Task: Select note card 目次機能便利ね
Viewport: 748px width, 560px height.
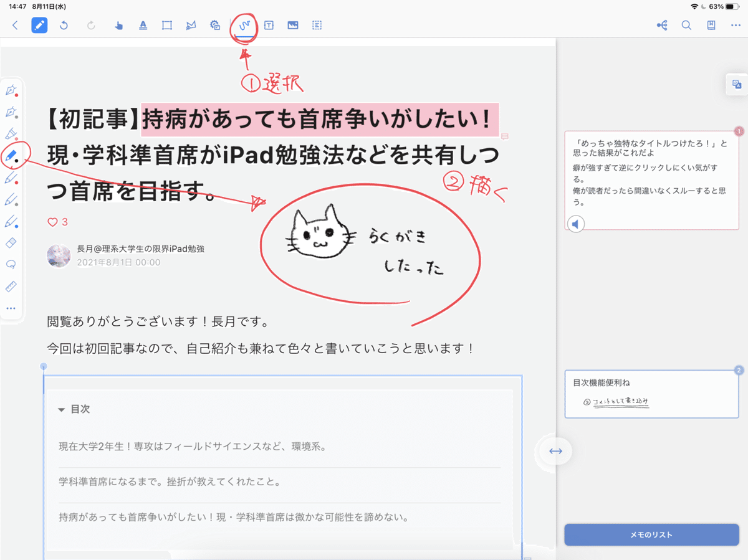Action: point(652,394)
